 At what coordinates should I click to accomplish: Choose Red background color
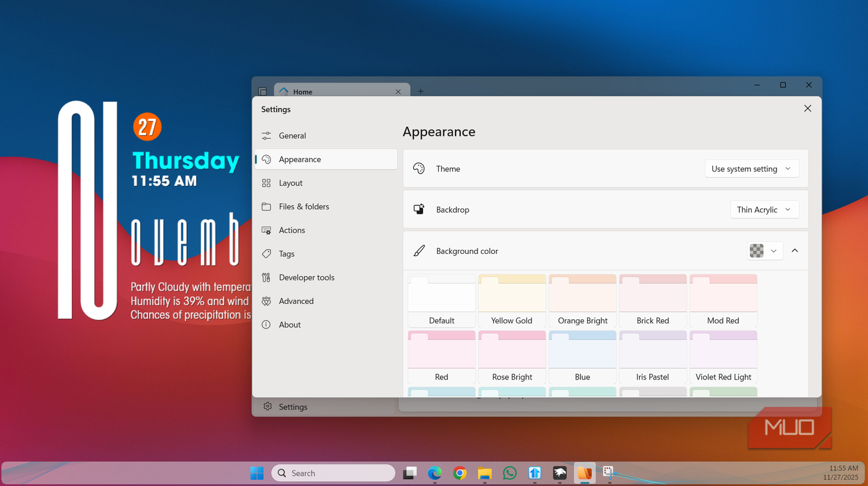442,358
